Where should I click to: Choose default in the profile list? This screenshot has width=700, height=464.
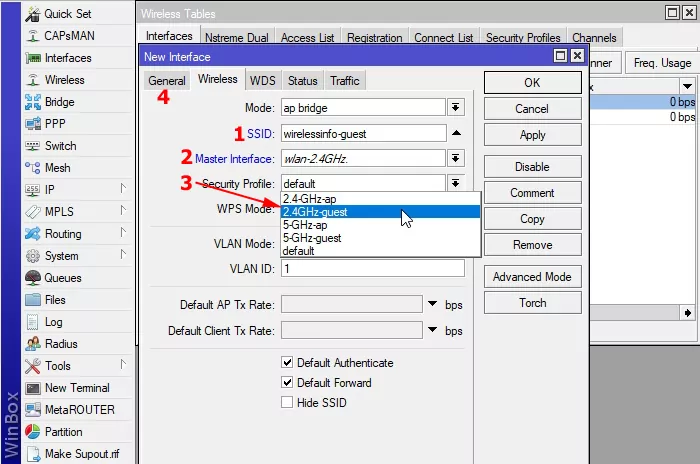(381, 251)
